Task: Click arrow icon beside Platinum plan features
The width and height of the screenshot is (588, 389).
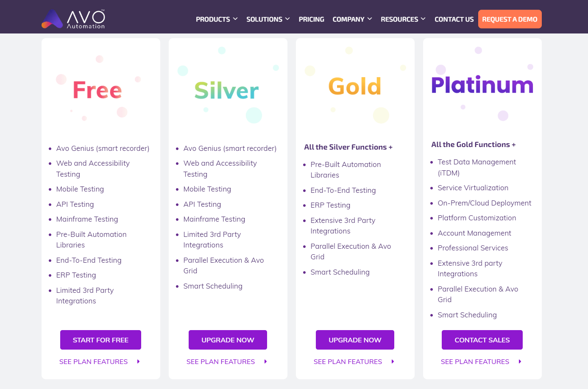Action: (520, 361)
